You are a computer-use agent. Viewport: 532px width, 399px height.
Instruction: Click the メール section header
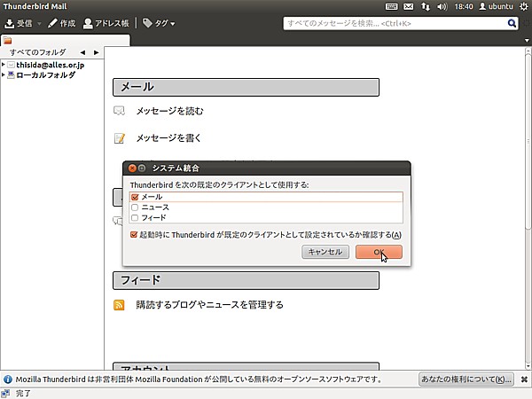point(246,87)
